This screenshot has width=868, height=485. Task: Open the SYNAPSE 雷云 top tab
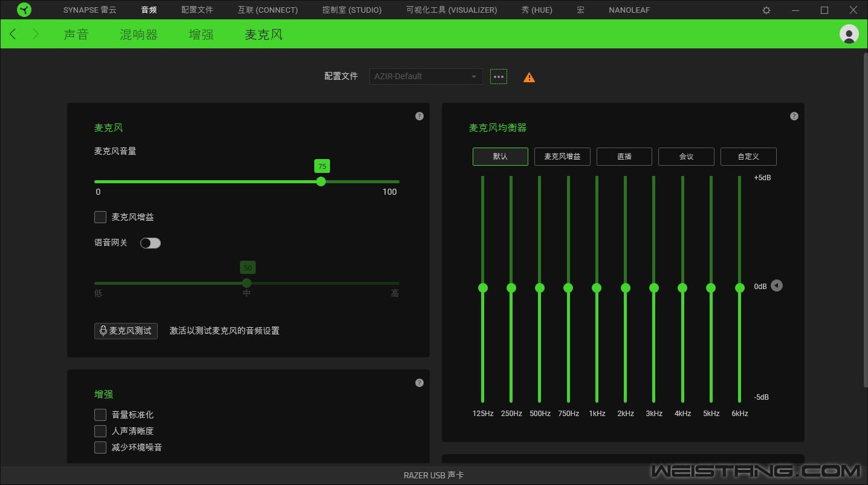click(x=90, y=10)
